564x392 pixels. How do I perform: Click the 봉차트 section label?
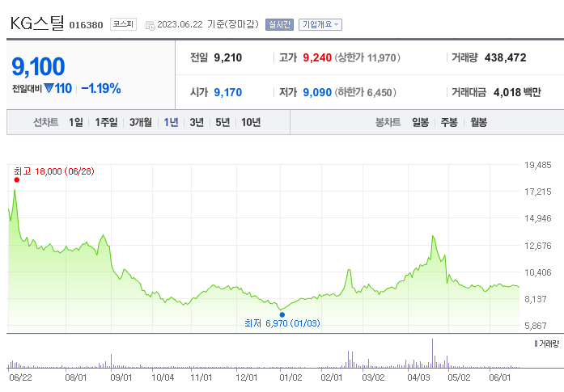point(388,122)
